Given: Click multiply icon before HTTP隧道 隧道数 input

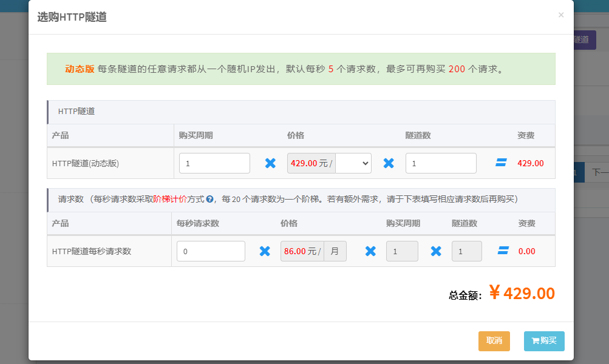Looking at the screenshot, I should (x=389, y=163).
